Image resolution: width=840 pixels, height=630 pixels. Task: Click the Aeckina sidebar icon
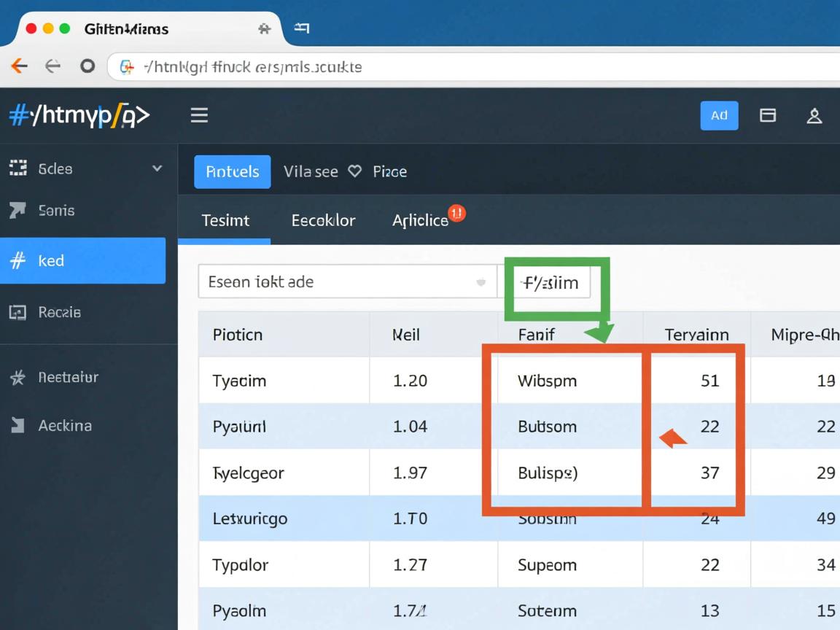coord(17,425)
